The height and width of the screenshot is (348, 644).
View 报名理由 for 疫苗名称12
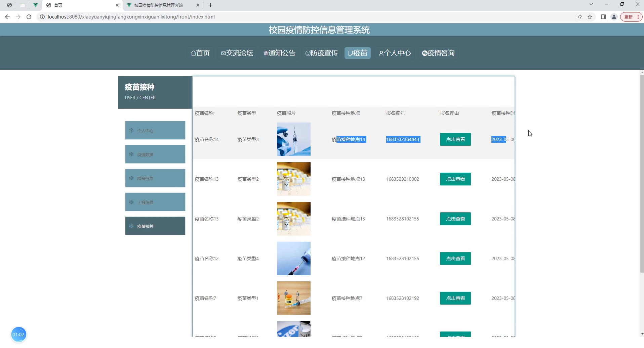[x=455, y=258]
